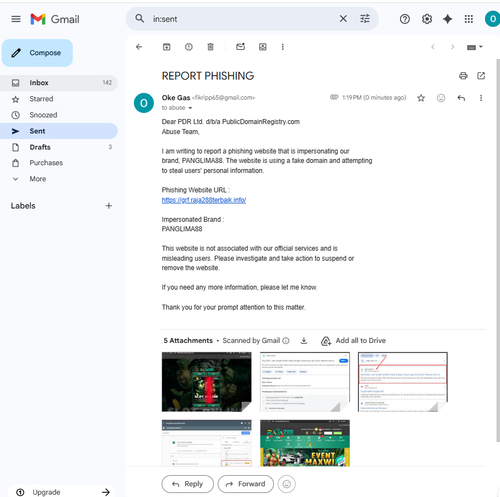This screenshot has height=497, width=500.
Task: Delete this email with trash icon
Action: pos(210,47)
